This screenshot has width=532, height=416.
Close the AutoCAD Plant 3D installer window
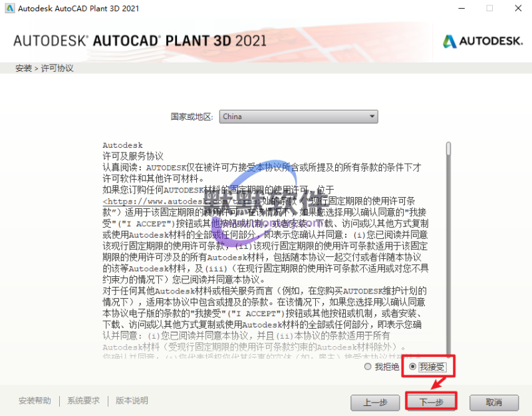click(518, 9)
